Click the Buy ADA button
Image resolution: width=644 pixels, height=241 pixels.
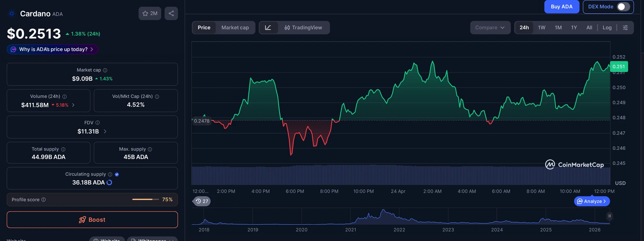(x=561, y=7)
